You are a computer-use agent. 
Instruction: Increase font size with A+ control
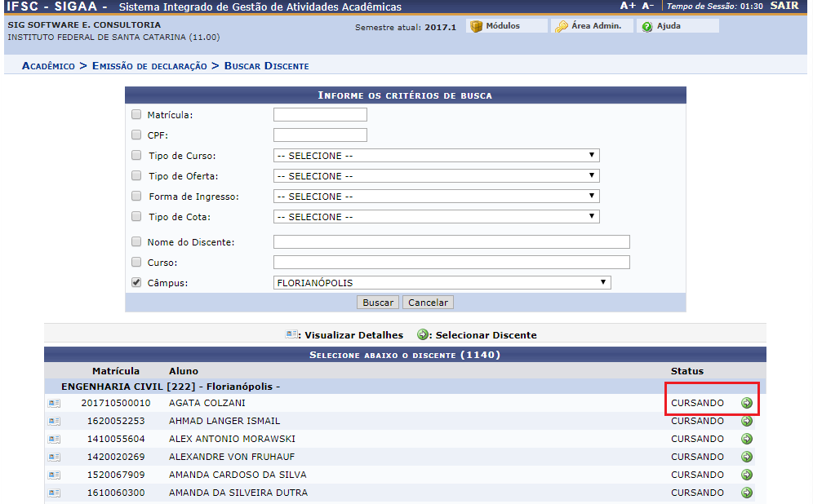627,6
